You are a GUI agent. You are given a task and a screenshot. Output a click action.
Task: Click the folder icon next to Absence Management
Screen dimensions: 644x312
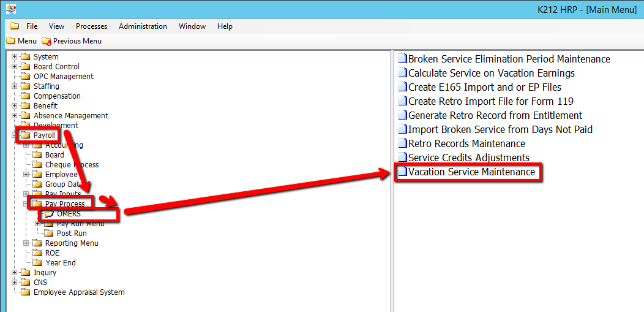pyautogui.click(x=25, y=116)
